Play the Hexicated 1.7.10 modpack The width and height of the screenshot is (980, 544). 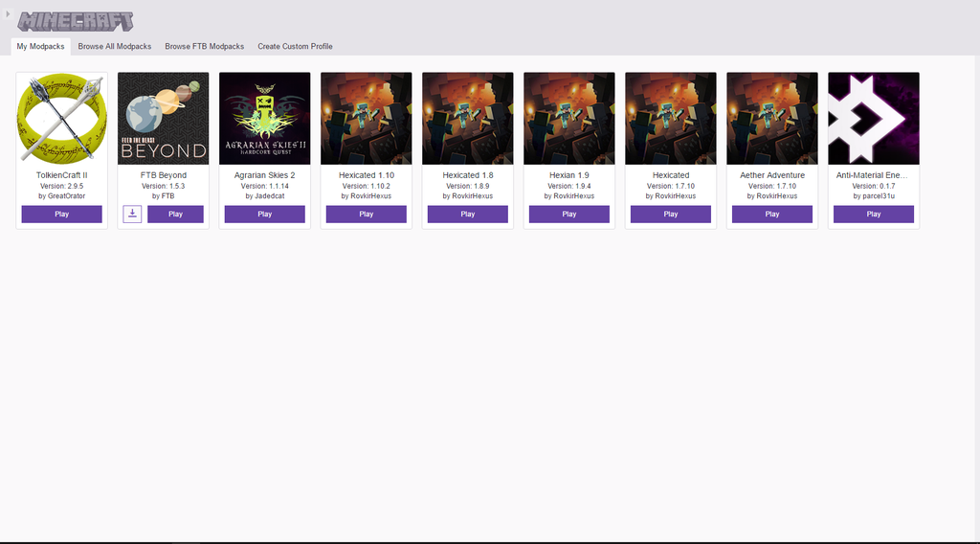pyautogui.click(x=671, y=214)
